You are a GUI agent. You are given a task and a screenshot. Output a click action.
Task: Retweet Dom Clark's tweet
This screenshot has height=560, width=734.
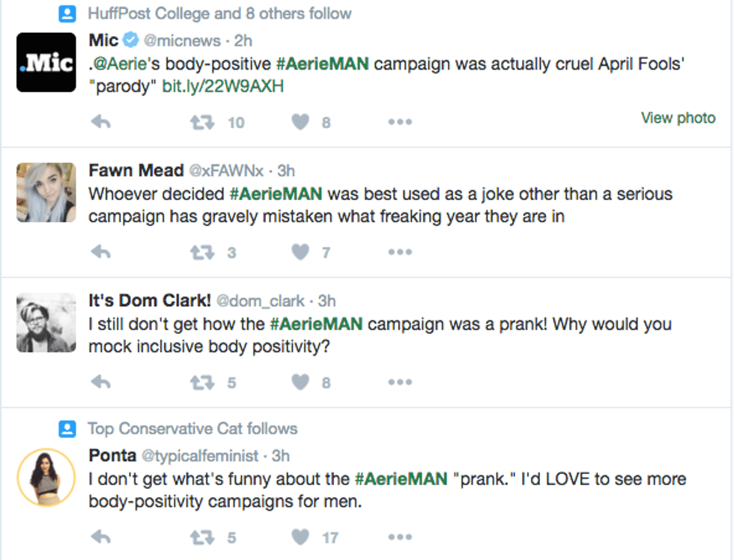202,383
